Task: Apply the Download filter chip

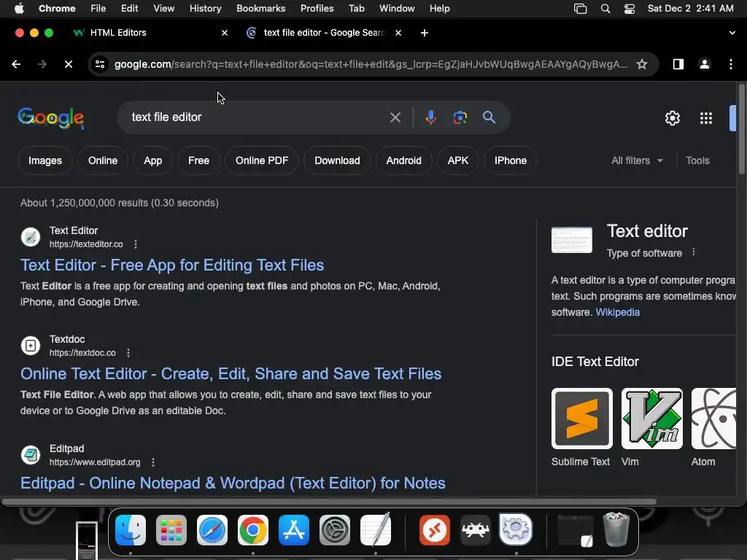Action: 337,160
